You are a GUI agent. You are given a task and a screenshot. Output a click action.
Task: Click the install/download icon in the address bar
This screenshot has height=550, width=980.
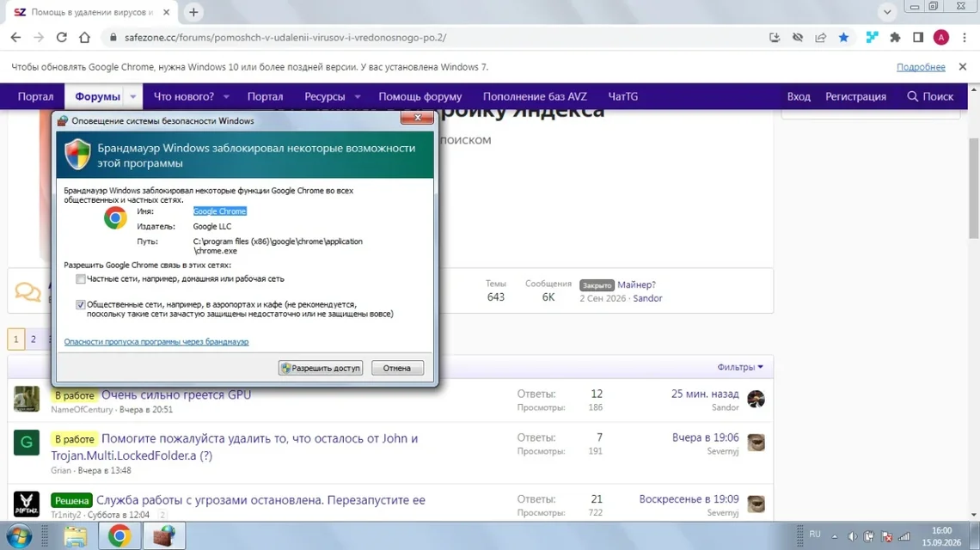775,38
